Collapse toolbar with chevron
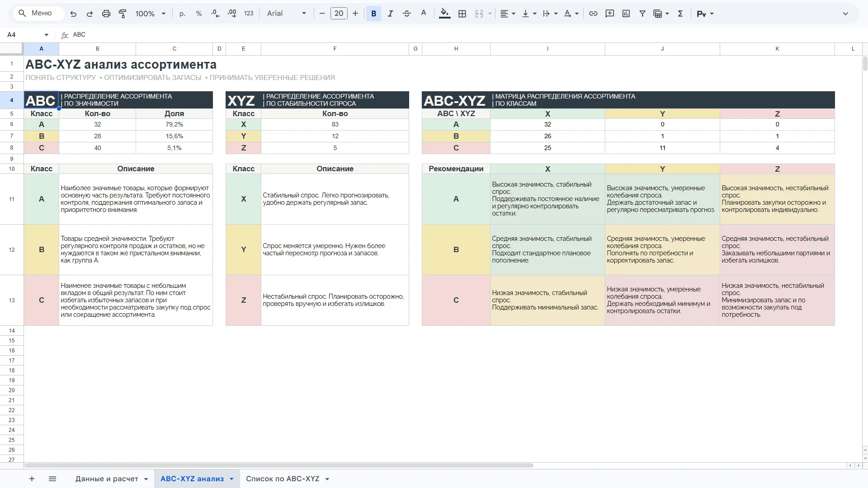Viewport: 868px width, 488px height. pyautogui.click(x=845, y=14)
